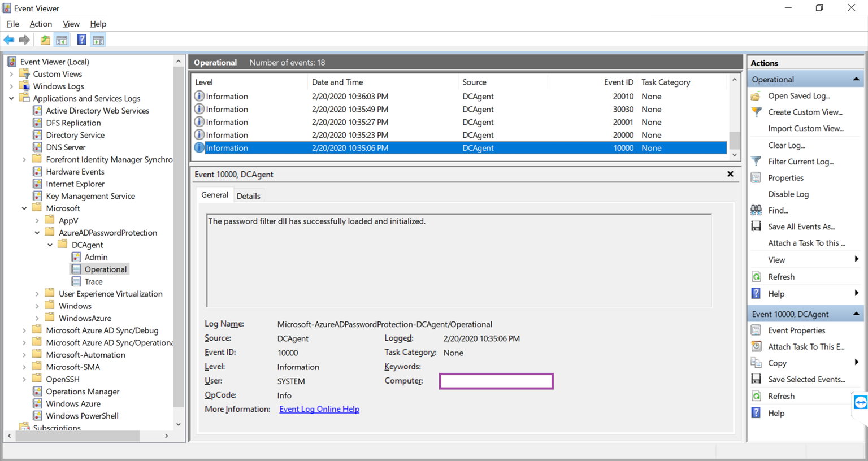The image size is (868, 461).
Task: Click the Trace log icon under DCAgent
Action: click(x=76, y=281)
